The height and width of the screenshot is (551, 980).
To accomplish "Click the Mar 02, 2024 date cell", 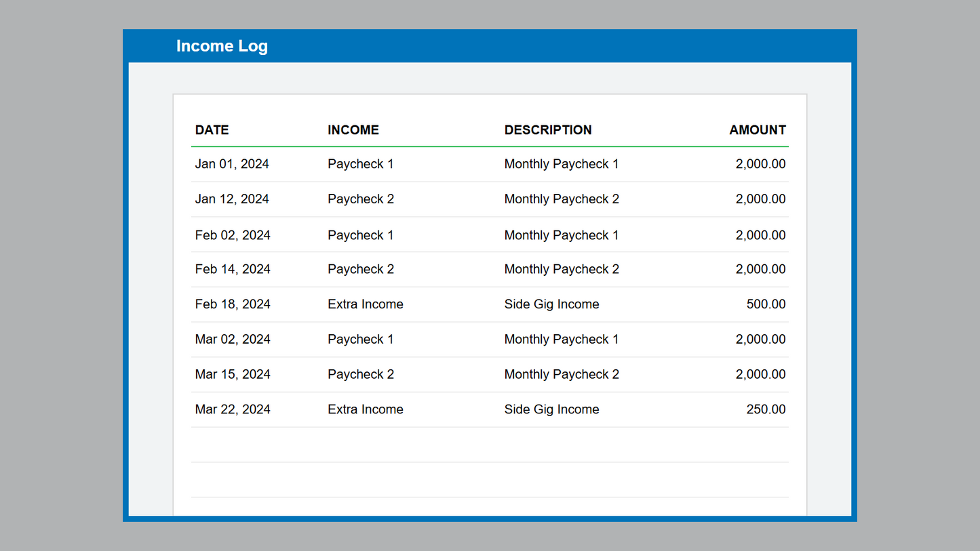I will point(233,340).
